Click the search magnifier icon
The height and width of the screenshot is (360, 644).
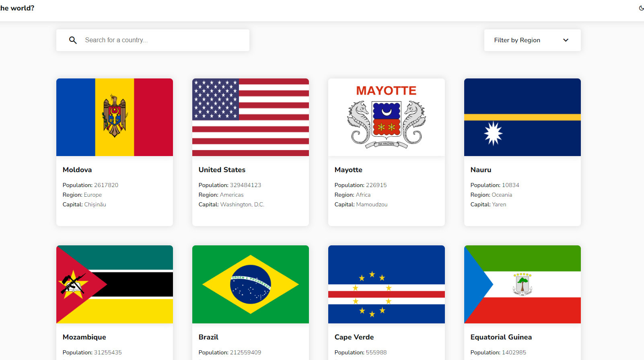tap(73, 40)
